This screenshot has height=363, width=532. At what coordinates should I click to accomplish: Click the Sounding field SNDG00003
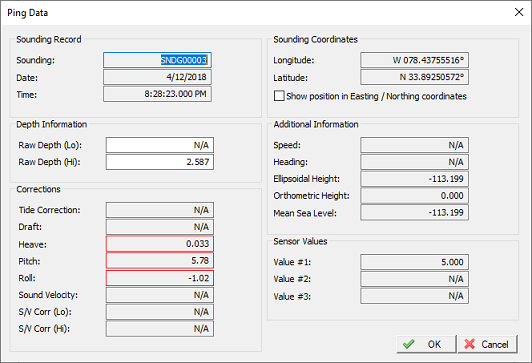157,60
